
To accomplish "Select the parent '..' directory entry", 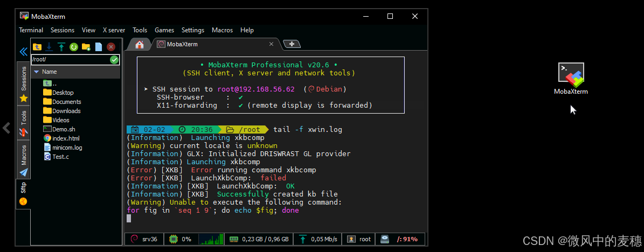I will (50, 83).
